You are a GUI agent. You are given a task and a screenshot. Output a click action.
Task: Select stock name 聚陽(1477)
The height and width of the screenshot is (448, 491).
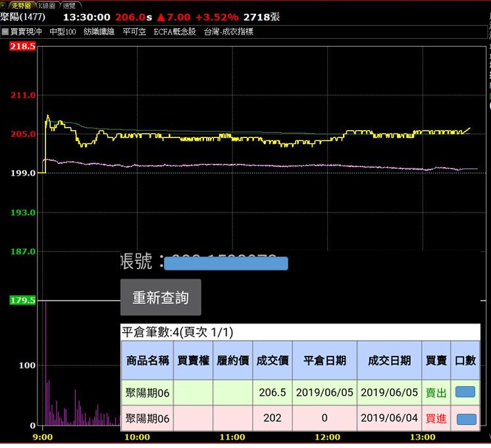click(22, 17)
